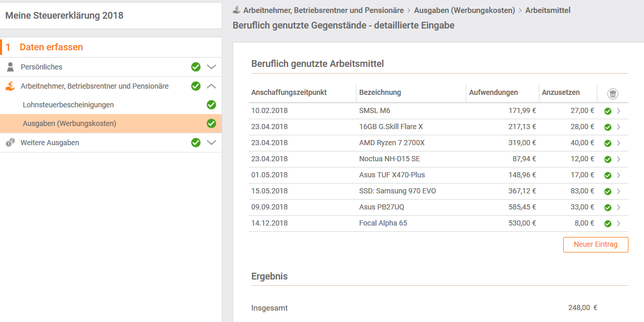Select Ausgaben (Werbungskosten) in sidebar

69,123
